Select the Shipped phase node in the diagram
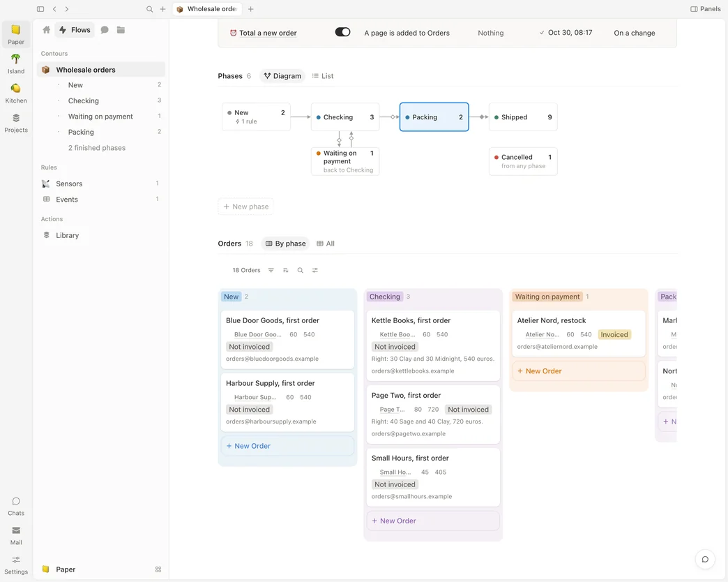The height and width of the screenshot is (582, 728). pyautogui.click(x=523, y=117)
